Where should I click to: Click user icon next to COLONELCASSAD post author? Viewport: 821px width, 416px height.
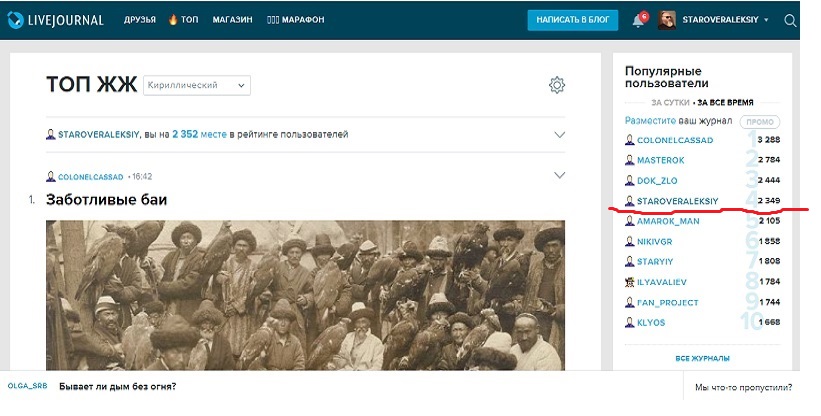[51, 177]
